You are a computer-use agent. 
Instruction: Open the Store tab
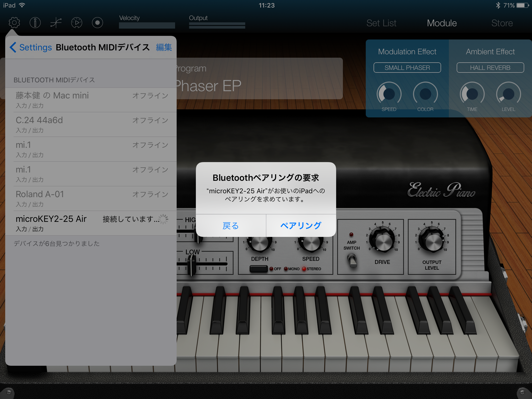tap(502, 23)
